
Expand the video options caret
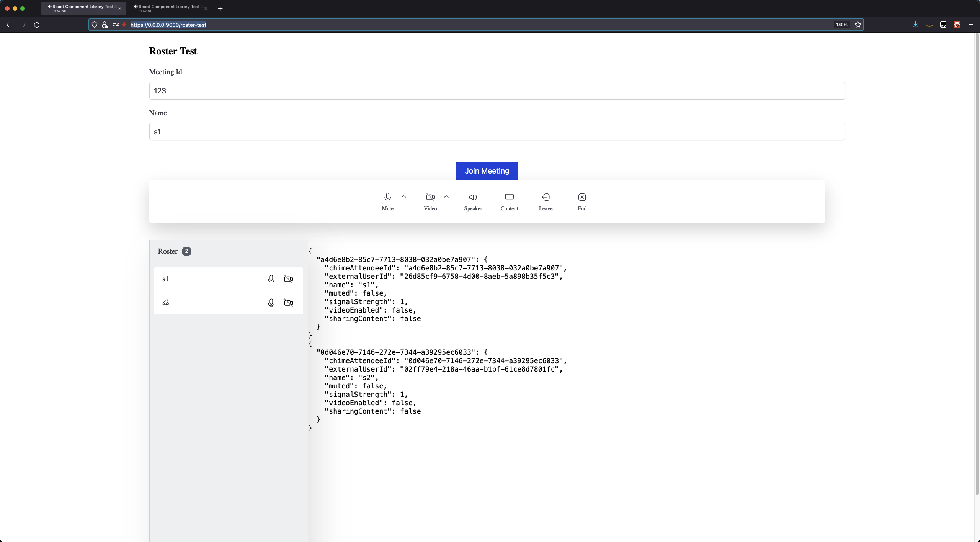[446, 197]
